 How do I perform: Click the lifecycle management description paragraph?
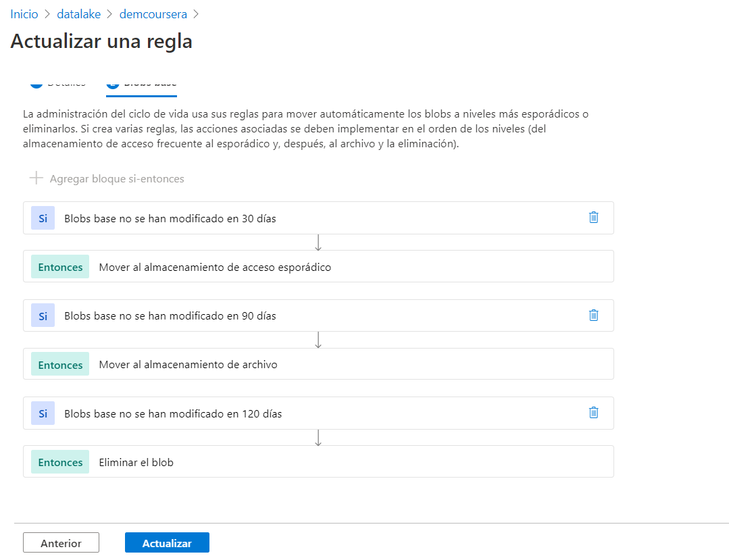305,129
